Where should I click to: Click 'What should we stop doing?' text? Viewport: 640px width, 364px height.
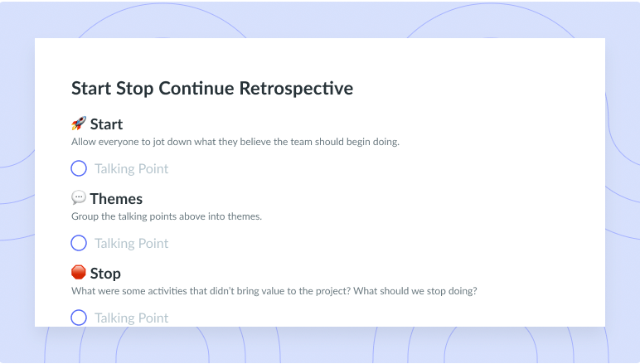pyautogui.click(x=415, y=291)
